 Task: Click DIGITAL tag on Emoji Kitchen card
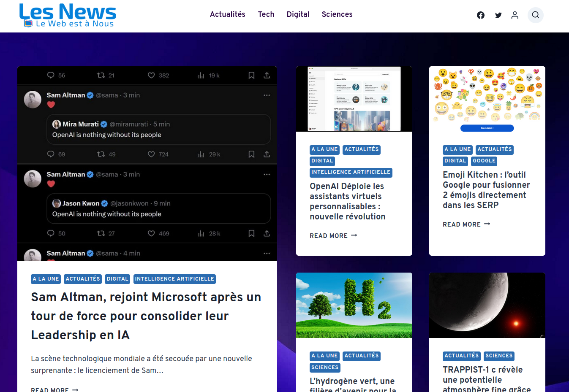pos(455,161)
